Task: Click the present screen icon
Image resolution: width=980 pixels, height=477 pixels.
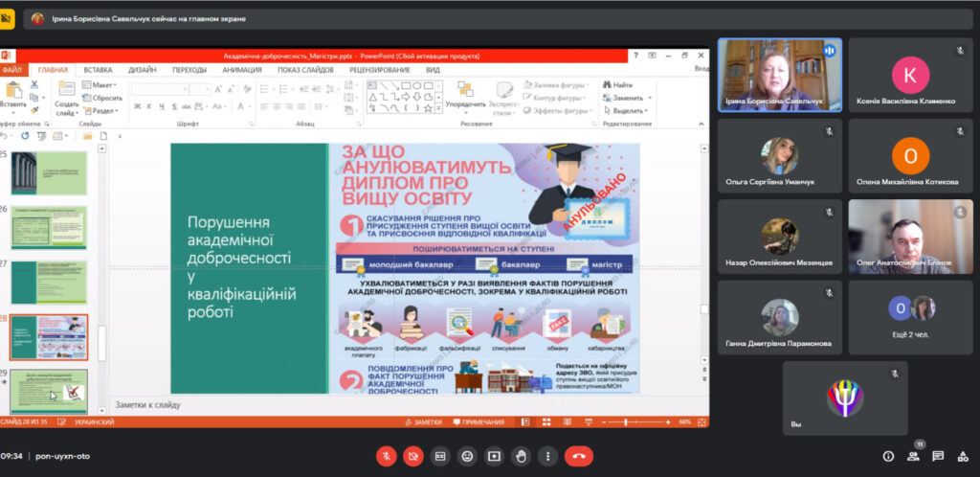Action: (x=494, y=456)
